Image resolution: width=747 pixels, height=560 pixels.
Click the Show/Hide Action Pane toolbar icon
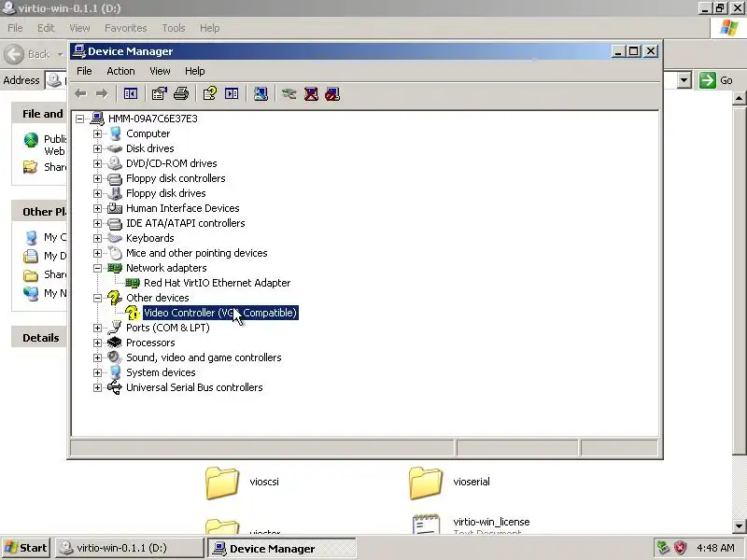pyautogui.click(x=232, y=94)
